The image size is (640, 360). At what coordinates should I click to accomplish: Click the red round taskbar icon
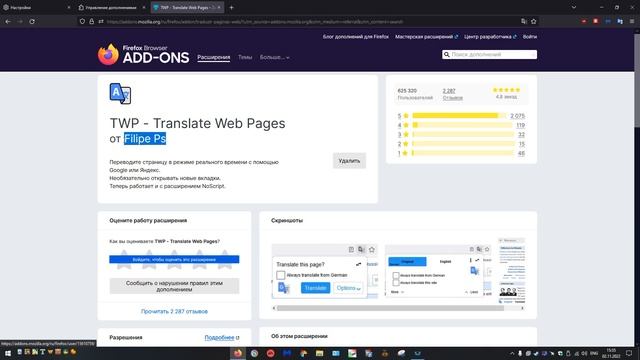click(270, 353)
